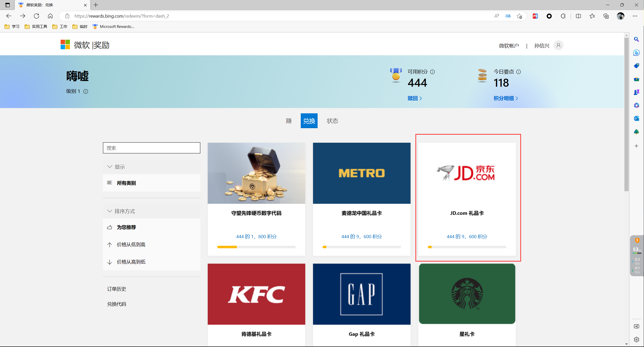
Task: Open the user account avatar icon
Action: click(559, 45)
